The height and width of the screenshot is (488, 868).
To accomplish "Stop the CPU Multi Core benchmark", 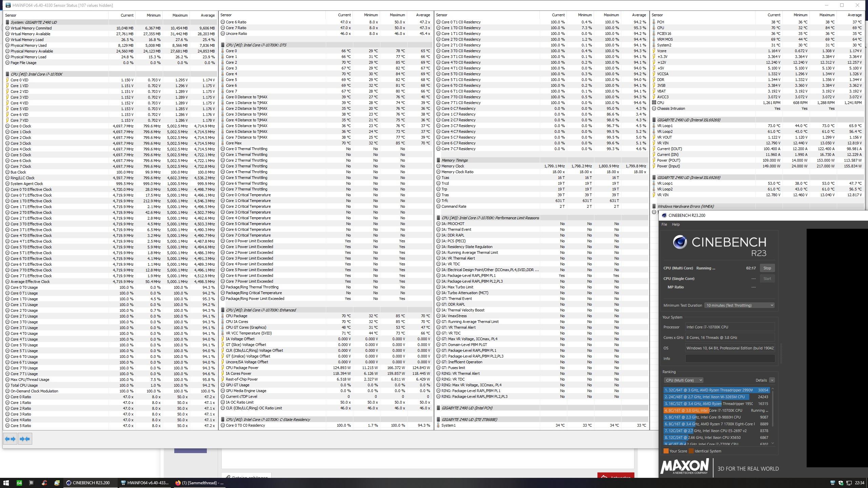I will click(x=767, y=268).
